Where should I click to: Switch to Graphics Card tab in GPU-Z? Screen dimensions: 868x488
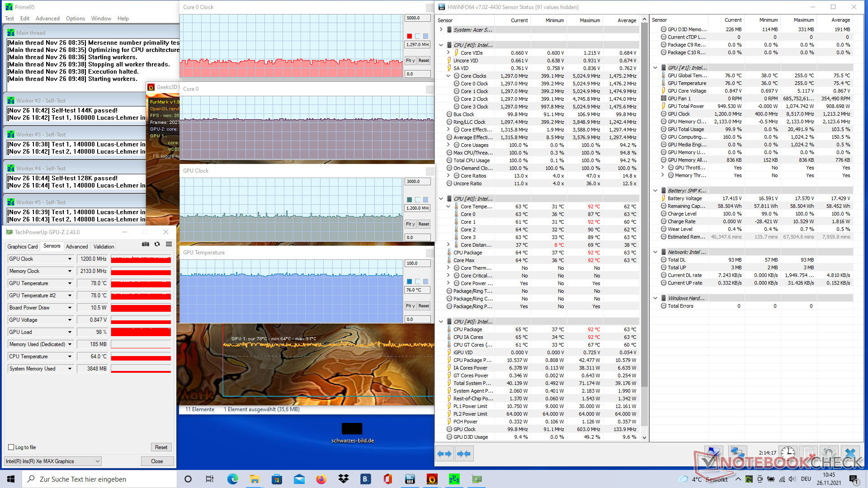pos(23,247)
